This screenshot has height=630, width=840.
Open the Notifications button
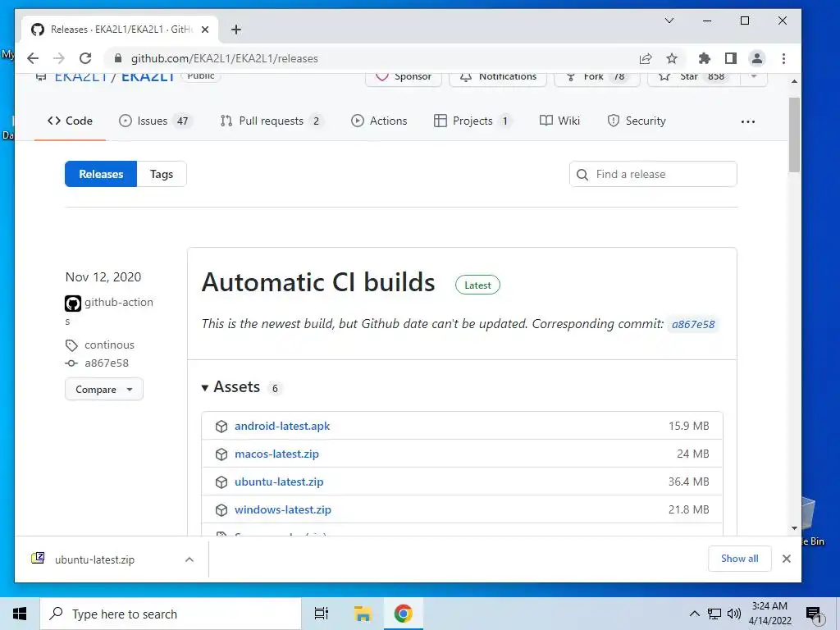point(498,77)
